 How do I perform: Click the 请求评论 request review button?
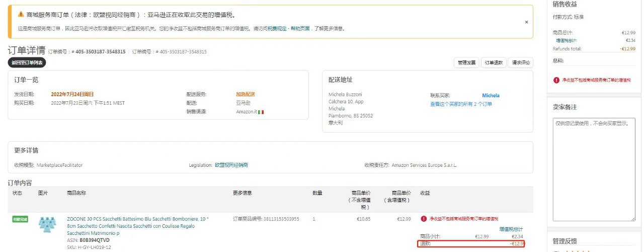(x=521, y=63)
